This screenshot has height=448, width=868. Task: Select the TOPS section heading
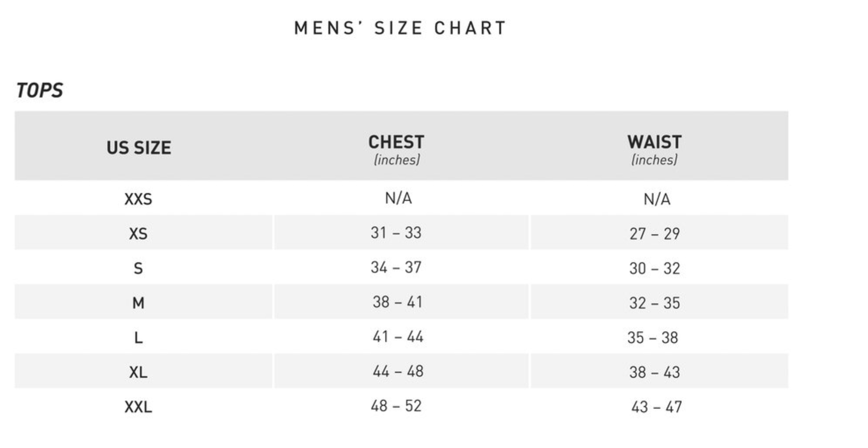(40, 91)
